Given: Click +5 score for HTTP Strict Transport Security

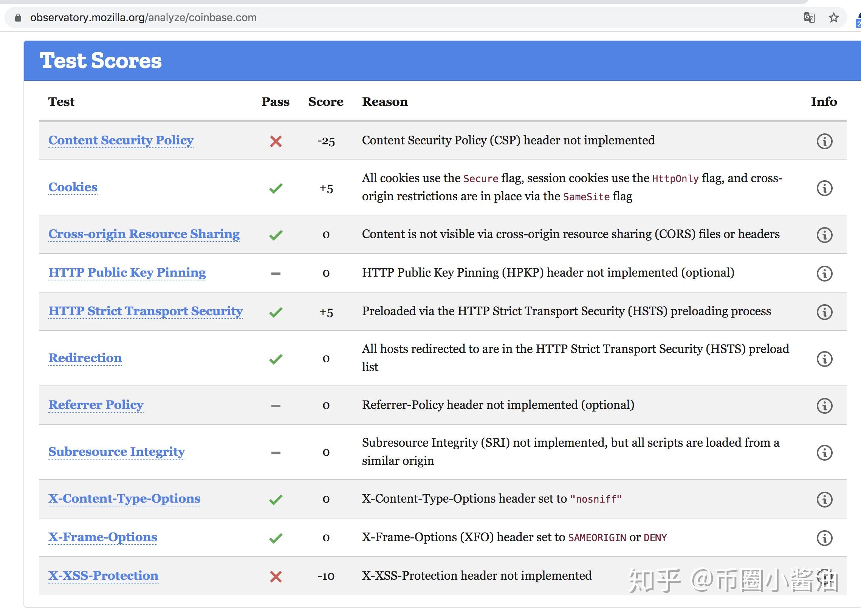Looking at the screenshot, I should (x=326, y=312).
